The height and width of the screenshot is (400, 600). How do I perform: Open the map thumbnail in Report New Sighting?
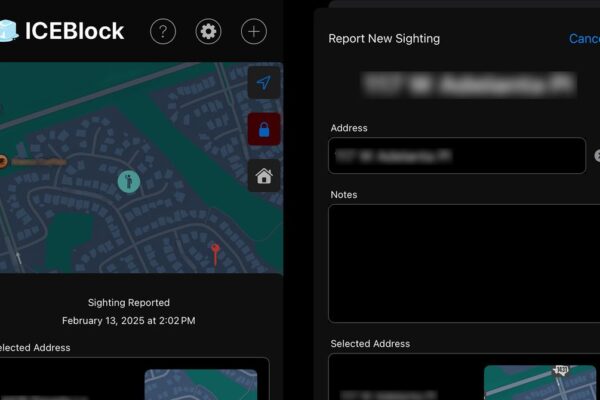[x=540, y=382]
